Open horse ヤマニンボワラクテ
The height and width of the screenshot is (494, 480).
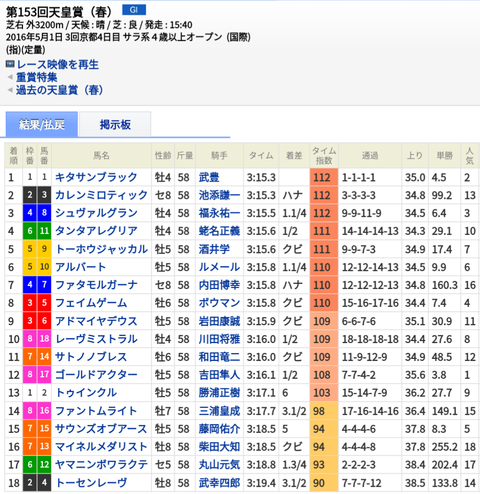[101, 465]
